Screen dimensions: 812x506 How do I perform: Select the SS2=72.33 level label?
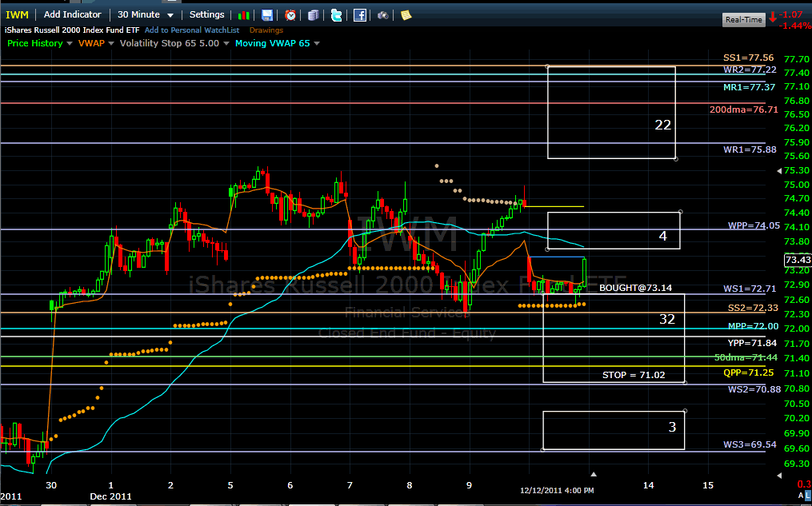click(x=753, y=308)
